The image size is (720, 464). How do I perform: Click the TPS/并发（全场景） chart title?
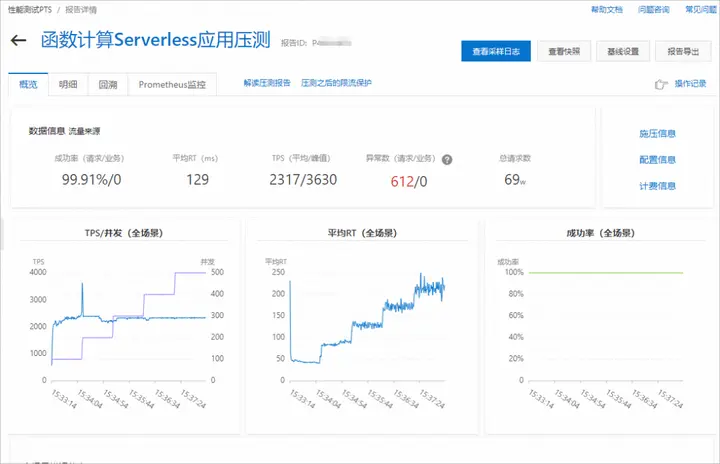[124, 233]
